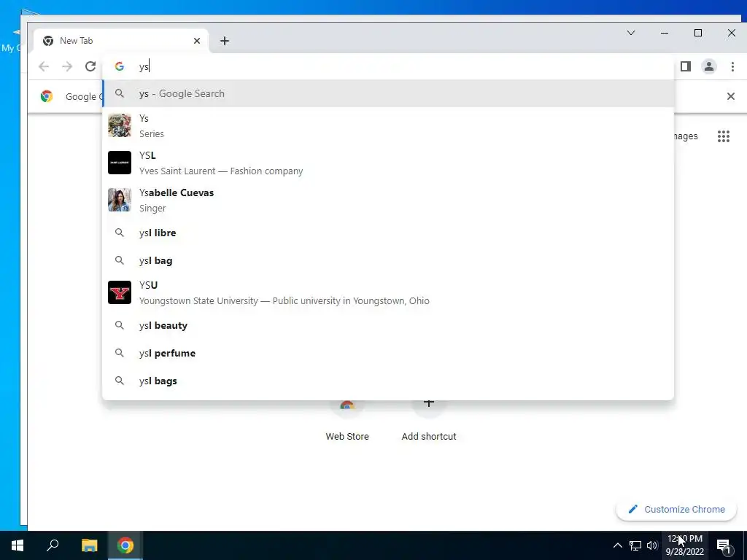Open a new tab with plus button
Viewport: 747px width, 560px height.
[x=225, y=41]
